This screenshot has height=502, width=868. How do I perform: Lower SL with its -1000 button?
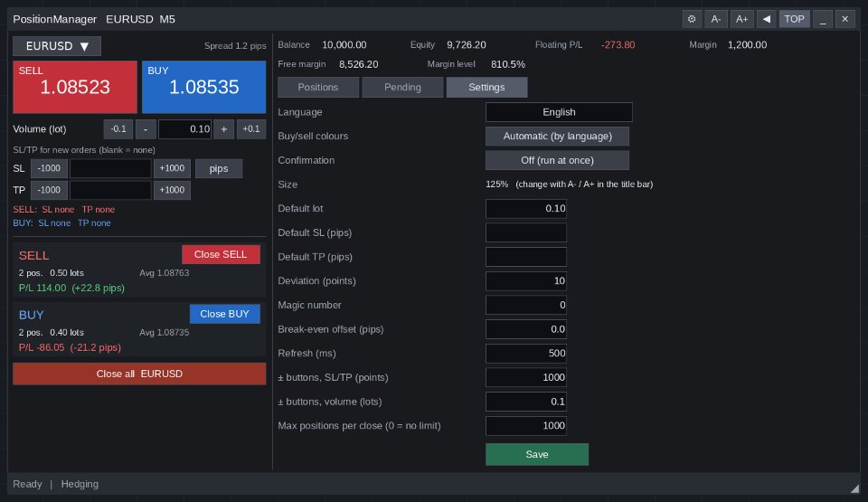(x=49, y=168)
